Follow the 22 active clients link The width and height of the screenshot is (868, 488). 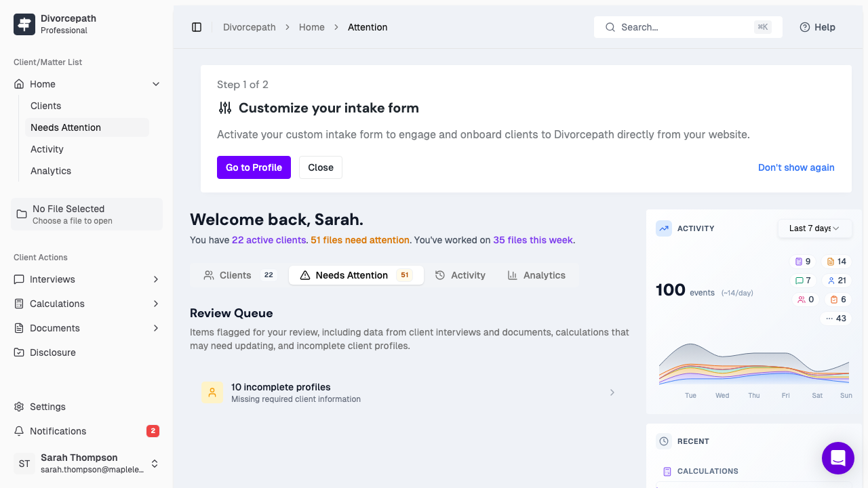tap(269, 240)
